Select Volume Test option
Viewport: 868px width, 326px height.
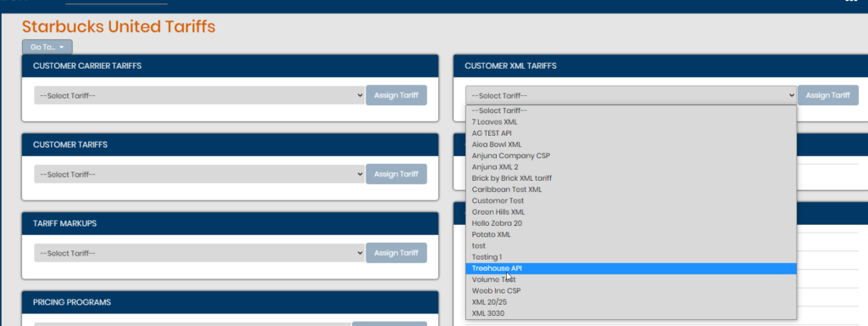click(x=631, y=279)
